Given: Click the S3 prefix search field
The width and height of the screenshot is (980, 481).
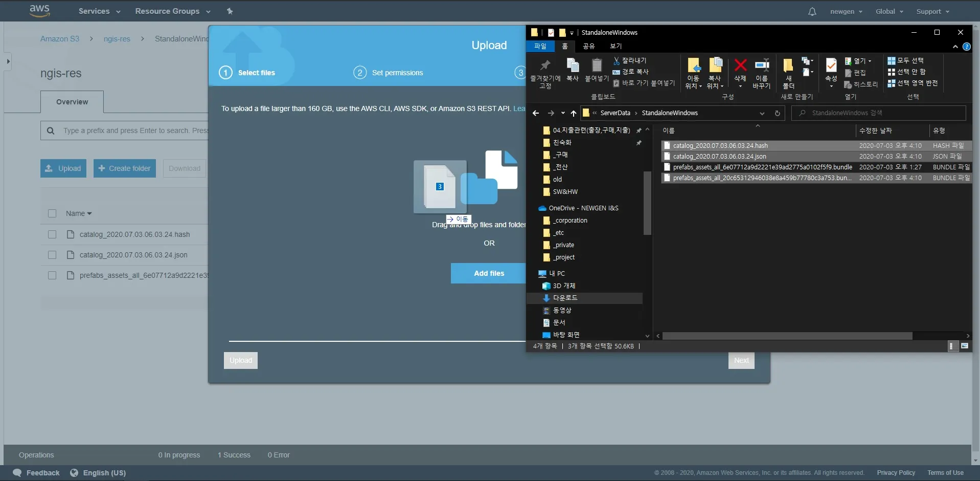Looking at the screenshot, I should 124,130.
